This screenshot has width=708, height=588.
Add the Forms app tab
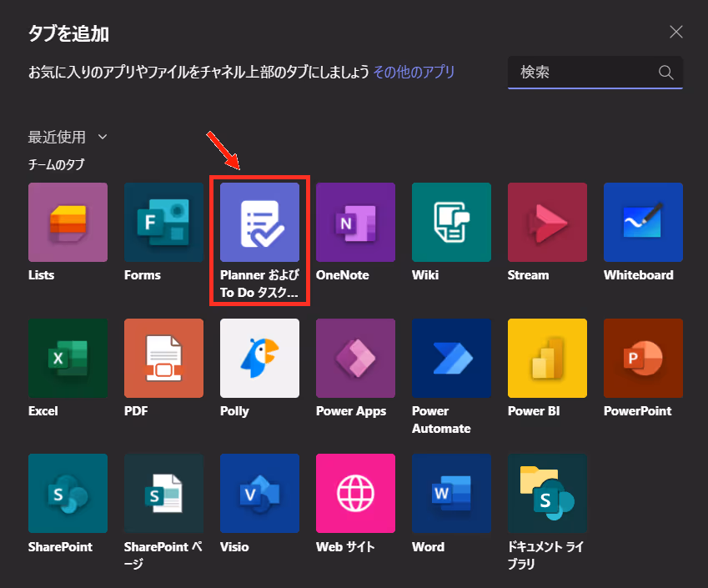164,222
